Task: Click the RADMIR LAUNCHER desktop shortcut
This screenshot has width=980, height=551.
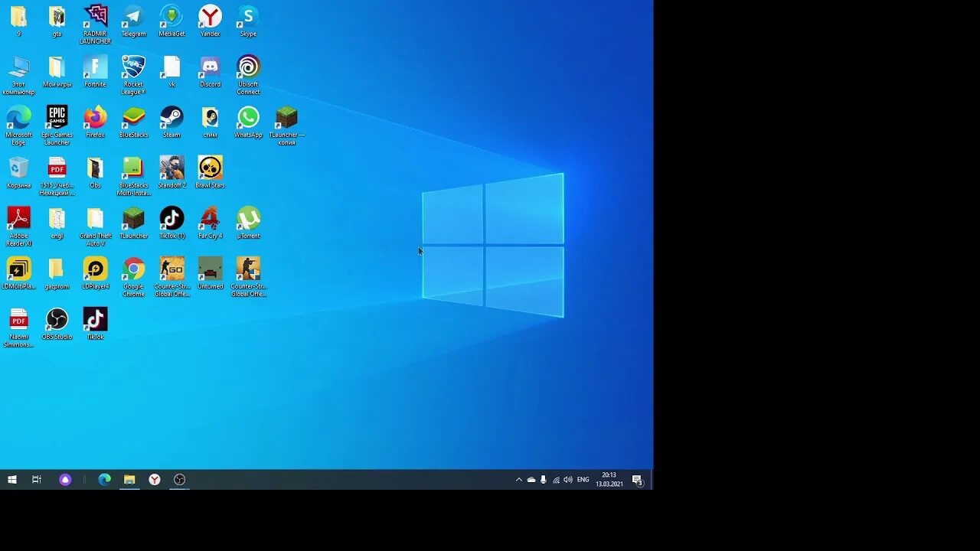Action: (95, 24)
